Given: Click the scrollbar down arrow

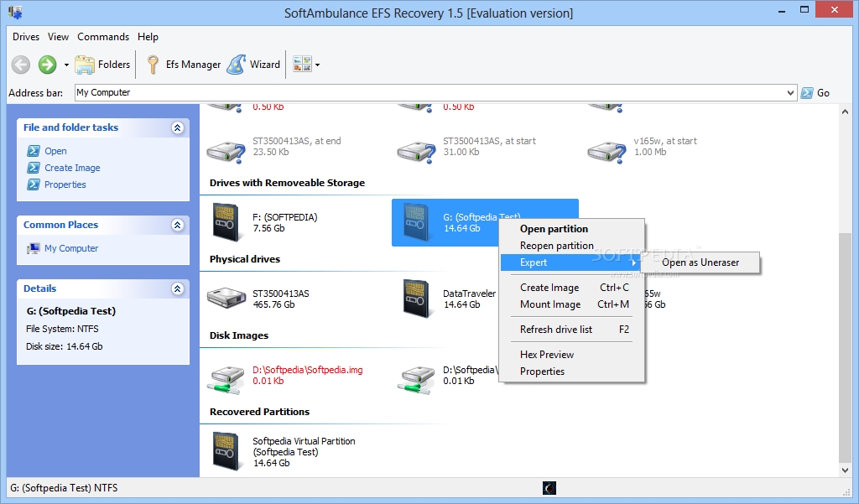Looking at the screenshot, I should 845,470.
